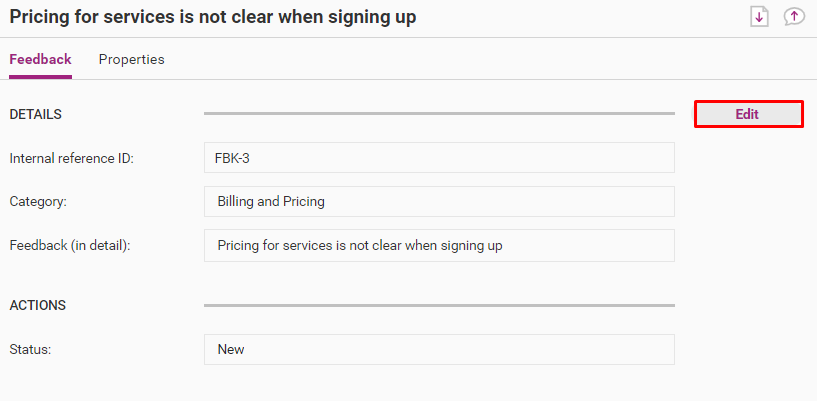Click the separator line below the tab bar

tap(450, 79)
